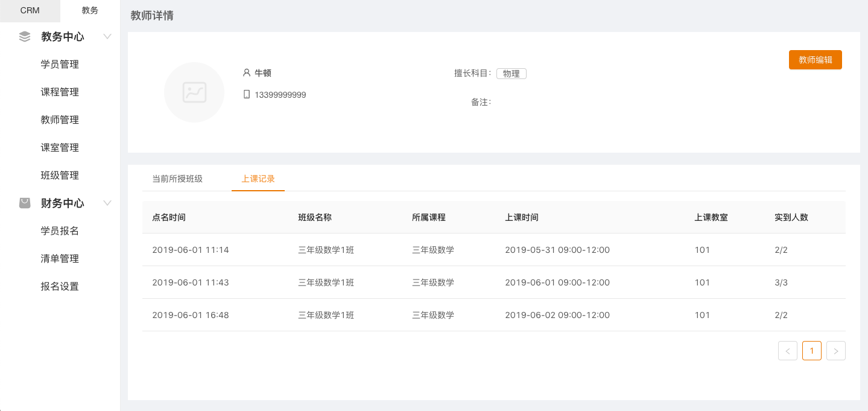Navigate to 教师管理 menu item
This screenshot has height=411, width=868.
(60, 120)
